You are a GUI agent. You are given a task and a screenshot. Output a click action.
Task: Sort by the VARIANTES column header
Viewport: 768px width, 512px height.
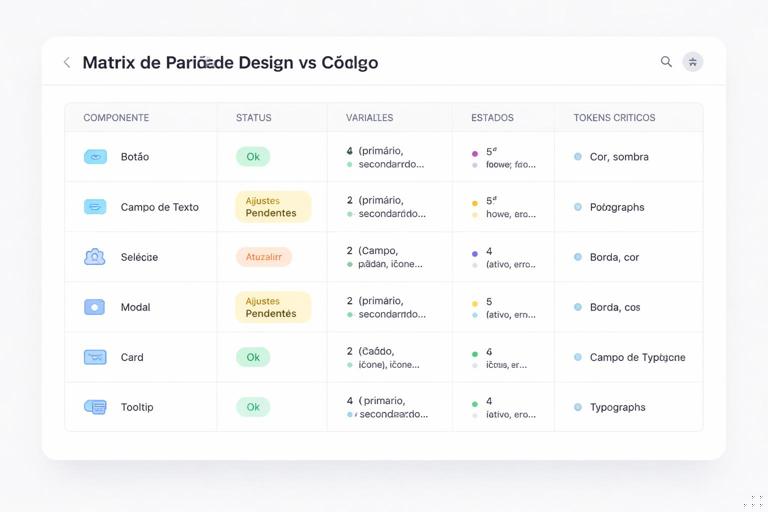(369, 118)
